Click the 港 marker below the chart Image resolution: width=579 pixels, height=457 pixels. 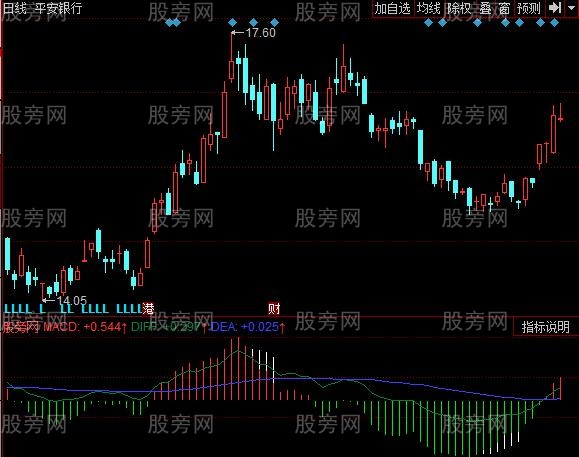click(148, 308)
